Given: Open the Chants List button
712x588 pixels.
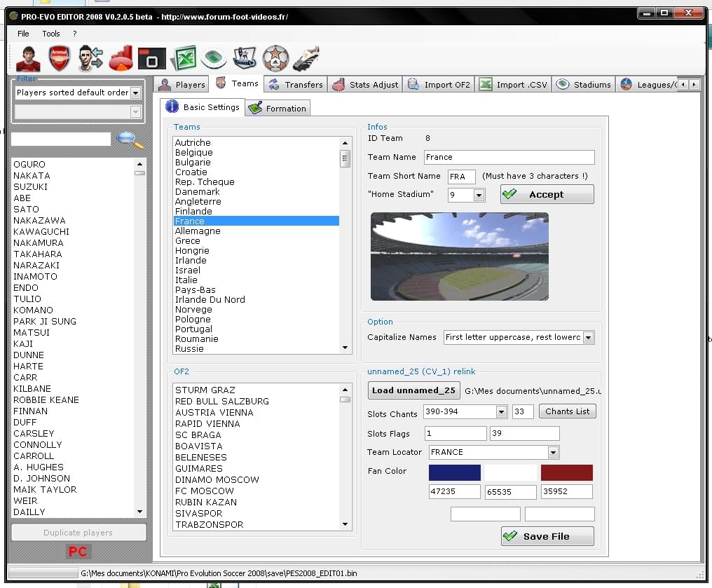Looking at the screenshot, I should [567, 411].
